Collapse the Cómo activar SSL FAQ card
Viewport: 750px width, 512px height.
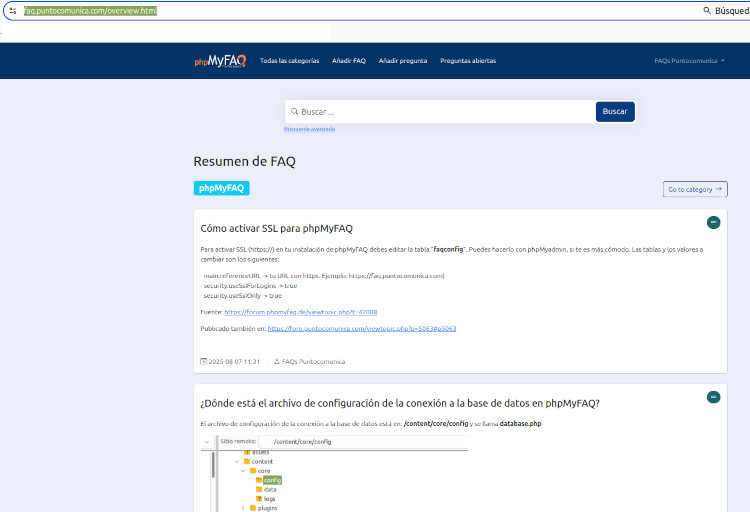coord(713,223)
